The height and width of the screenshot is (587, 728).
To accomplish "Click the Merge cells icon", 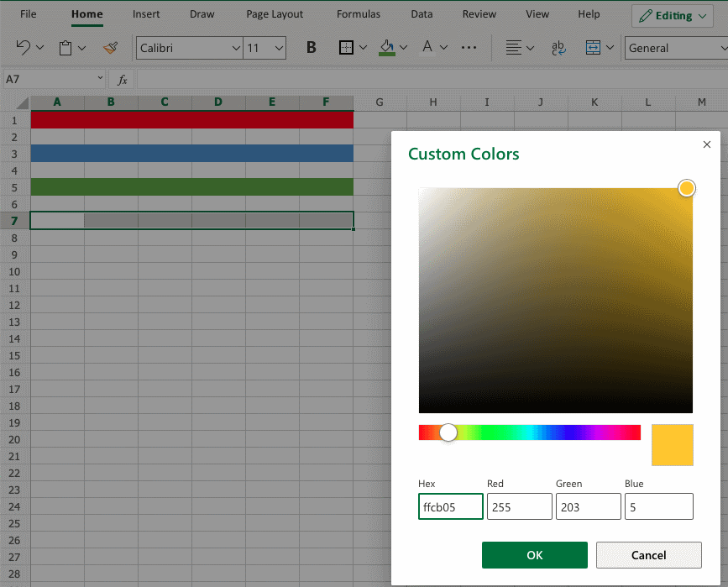I will point(594,48).
